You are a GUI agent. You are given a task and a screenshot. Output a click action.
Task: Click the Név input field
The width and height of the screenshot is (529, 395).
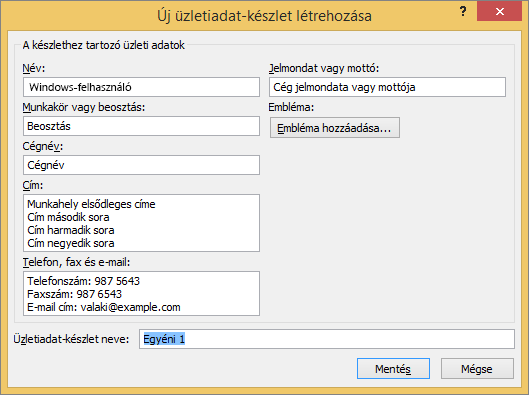[141, 87]
